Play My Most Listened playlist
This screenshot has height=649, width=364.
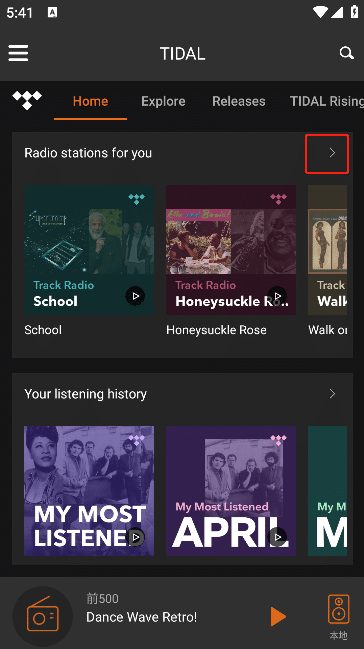coord(135,537)
